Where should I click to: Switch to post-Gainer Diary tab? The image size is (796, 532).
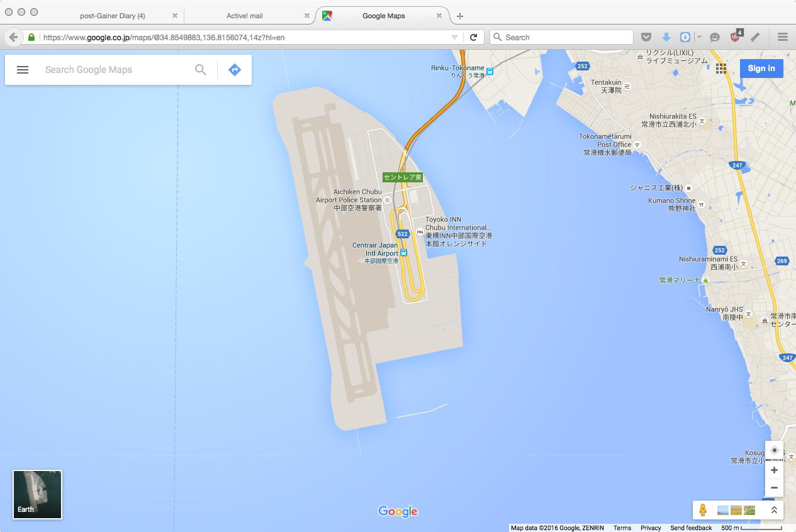pyautogui.click(x=112, y=16)
